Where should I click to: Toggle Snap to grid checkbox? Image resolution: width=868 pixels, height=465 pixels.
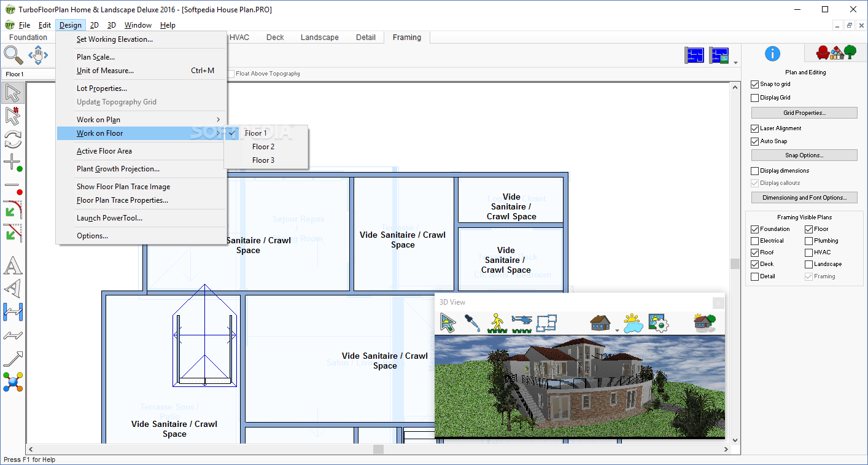755,84
